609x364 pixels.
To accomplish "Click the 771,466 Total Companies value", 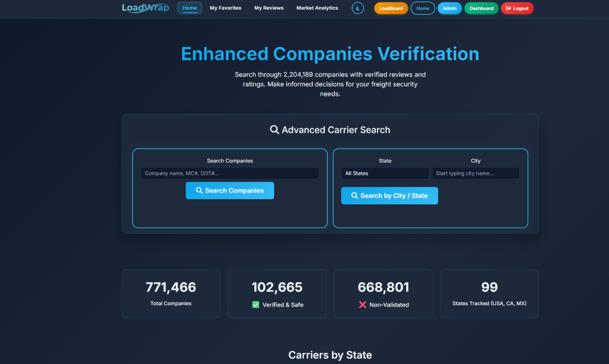I will (x=171, y=287).
